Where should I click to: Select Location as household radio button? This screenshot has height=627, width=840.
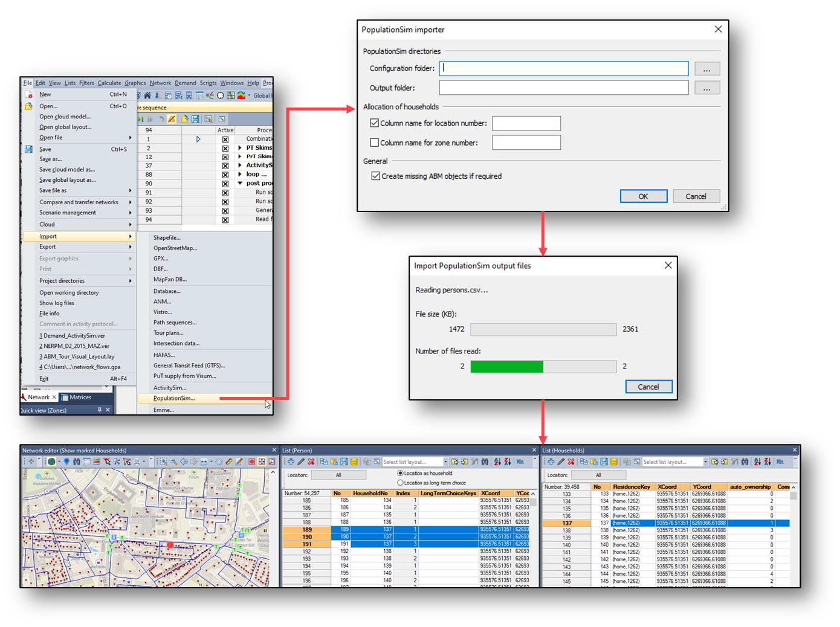[x=400, y=473]
